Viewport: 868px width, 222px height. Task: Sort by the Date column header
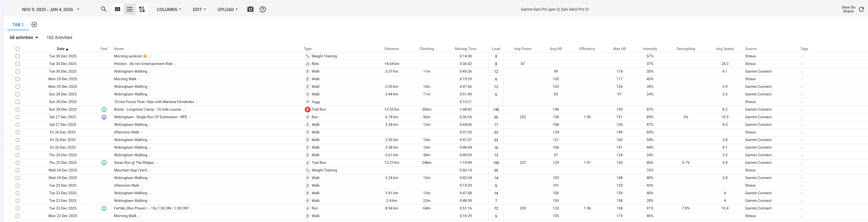tap(61, 49)
